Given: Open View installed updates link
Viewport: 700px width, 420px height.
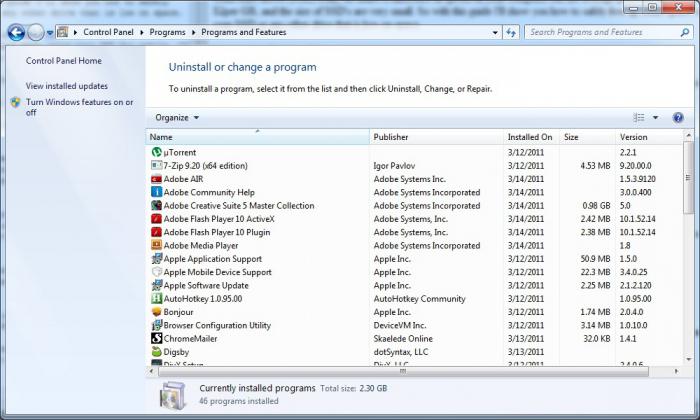Looking at the screenshot, I should [x=67, y=86].
